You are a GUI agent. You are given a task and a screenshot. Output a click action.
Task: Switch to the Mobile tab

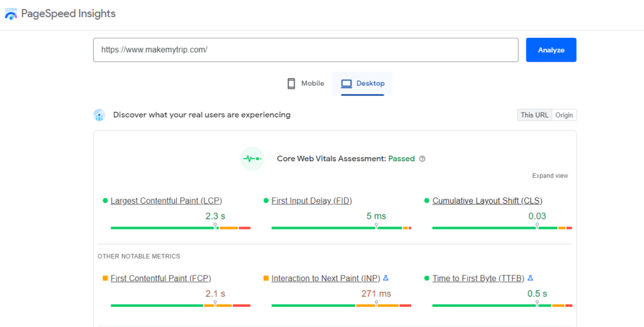coord(305,84)
